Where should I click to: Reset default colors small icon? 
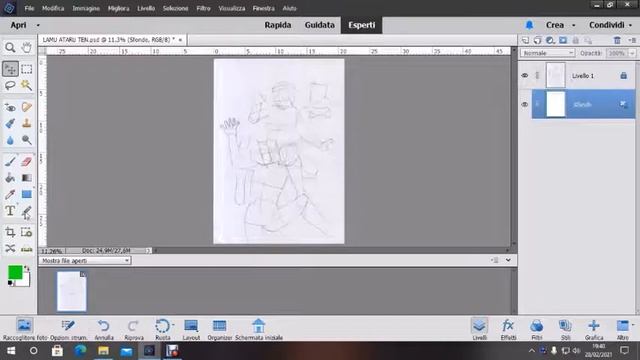tap(10, 283)
